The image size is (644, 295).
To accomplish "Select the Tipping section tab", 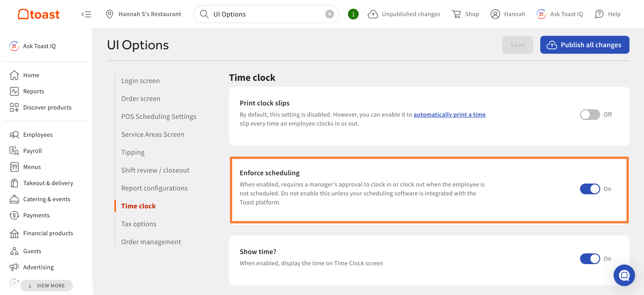I will click(x=133, y=152).
